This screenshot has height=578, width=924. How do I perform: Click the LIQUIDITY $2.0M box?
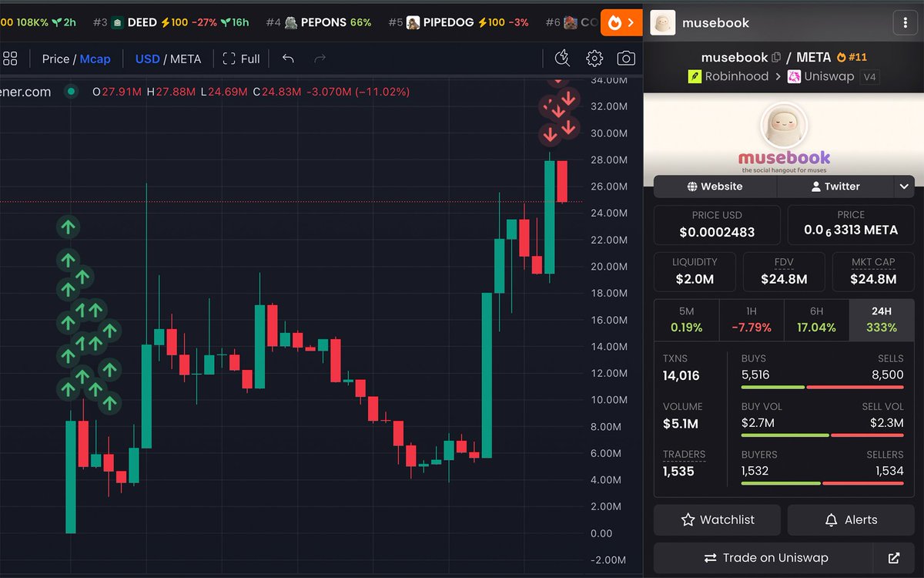695,272
